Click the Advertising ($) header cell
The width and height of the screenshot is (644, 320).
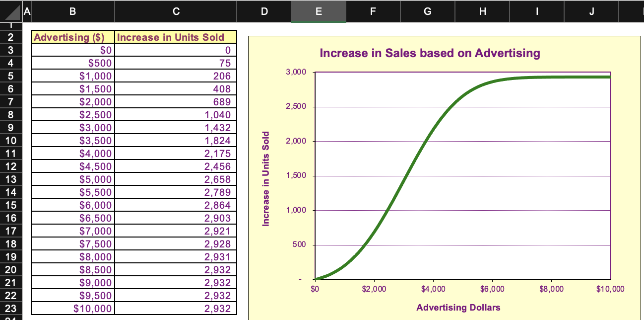pyautogui.click(x=73, y=37)
